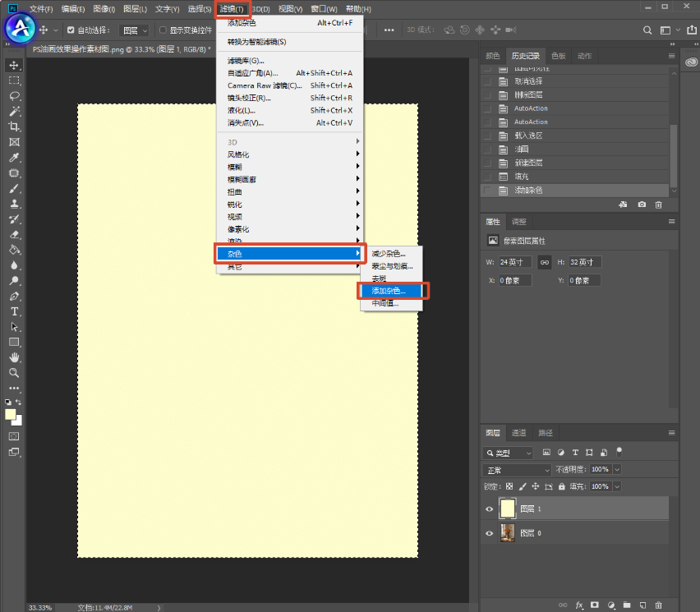Select the Rectangular Marquee tool
The image size is (700, 612).
point(14,81)
